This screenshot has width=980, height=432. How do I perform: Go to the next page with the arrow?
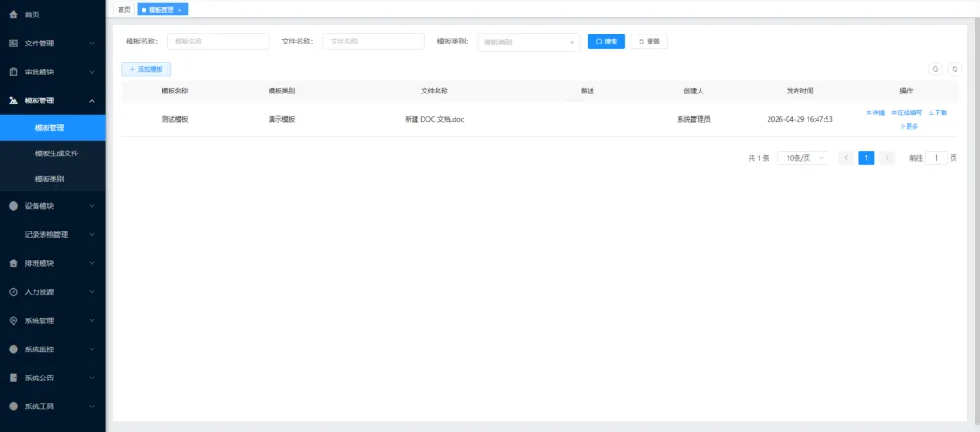887,158
